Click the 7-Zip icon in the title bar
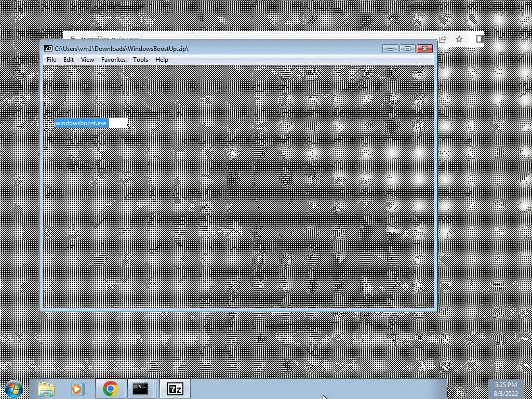This screenshot has width=532, height=399. click(x=48, y=49)
